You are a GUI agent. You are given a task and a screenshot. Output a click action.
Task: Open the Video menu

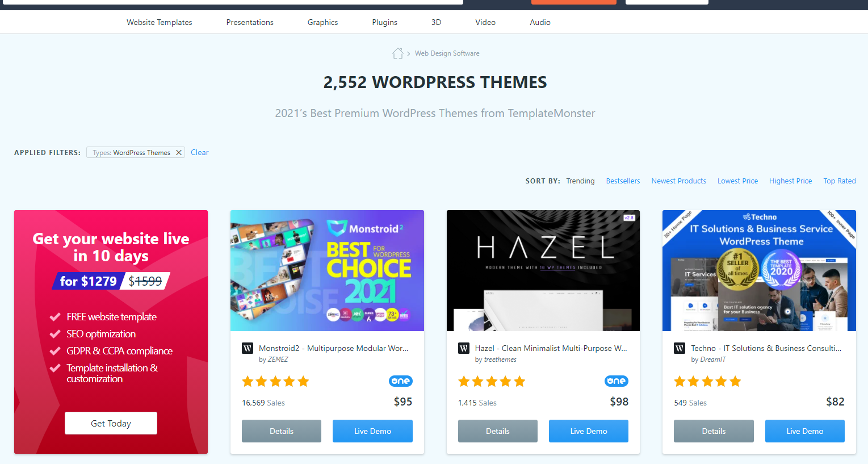pos(485,22)
